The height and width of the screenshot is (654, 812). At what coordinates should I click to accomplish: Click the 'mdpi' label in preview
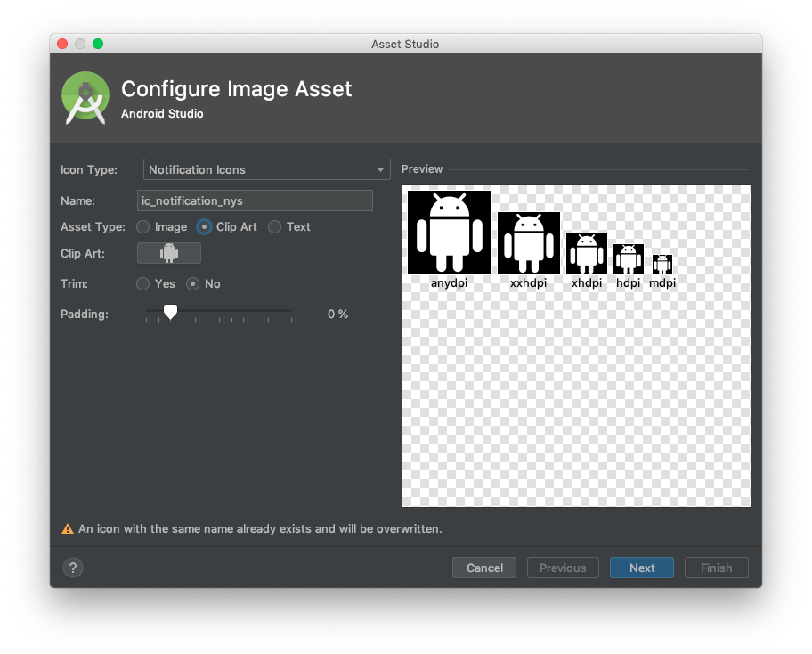662,283
